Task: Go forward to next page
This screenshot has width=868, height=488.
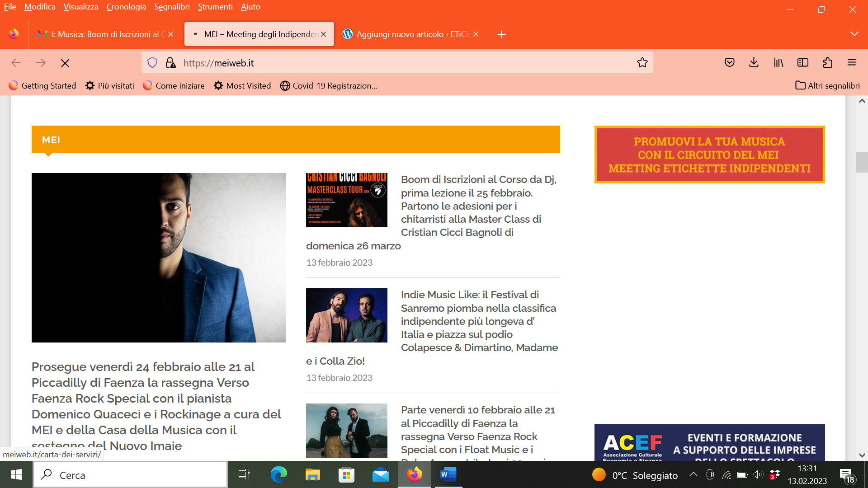Action: [41, 63]
